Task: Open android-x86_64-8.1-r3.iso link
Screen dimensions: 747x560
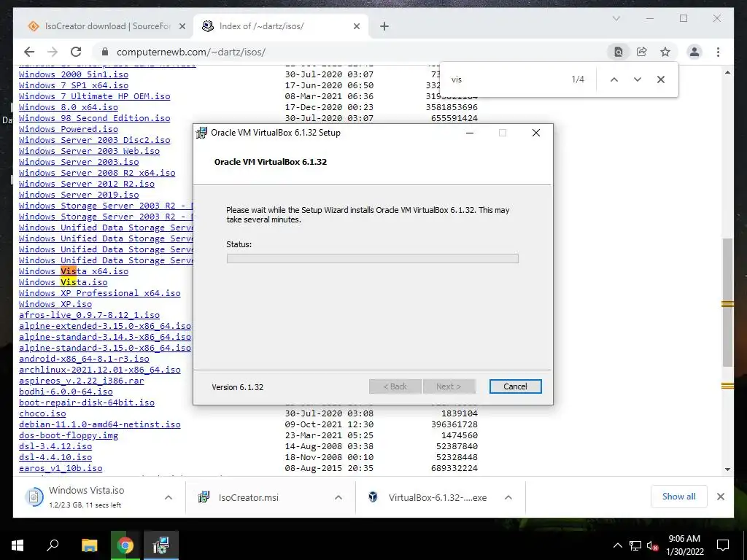Action: (84, 359)
